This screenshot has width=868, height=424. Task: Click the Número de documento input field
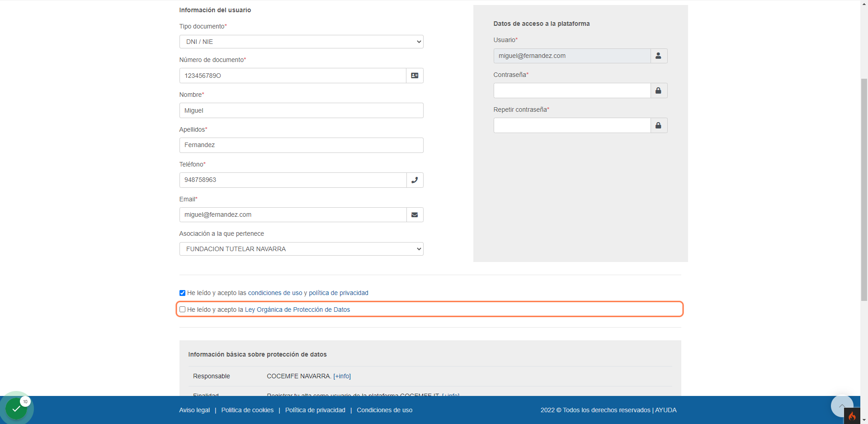coord(293,76)
